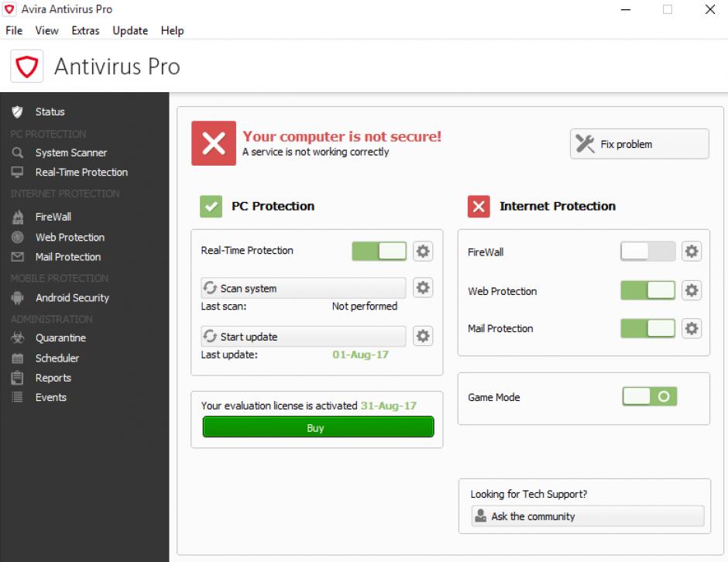Turn off the Real-Time Protection switch
Screen dimensions: 728x562
tap(379, 251)
